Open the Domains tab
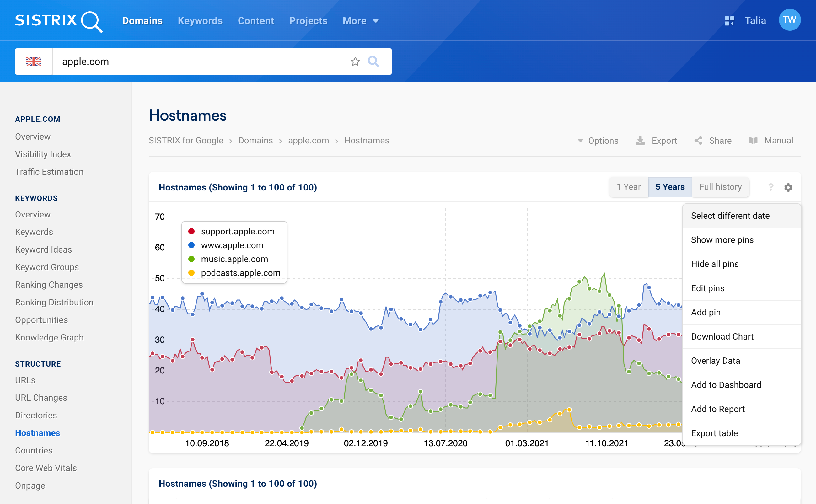 pos(142,21)
